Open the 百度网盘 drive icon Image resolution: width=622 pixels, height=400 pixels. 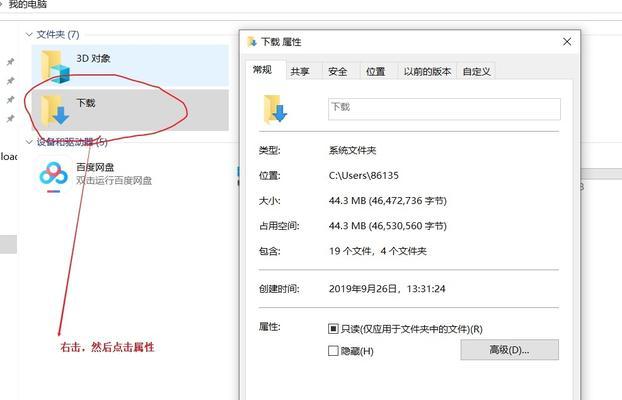point(54,175)
